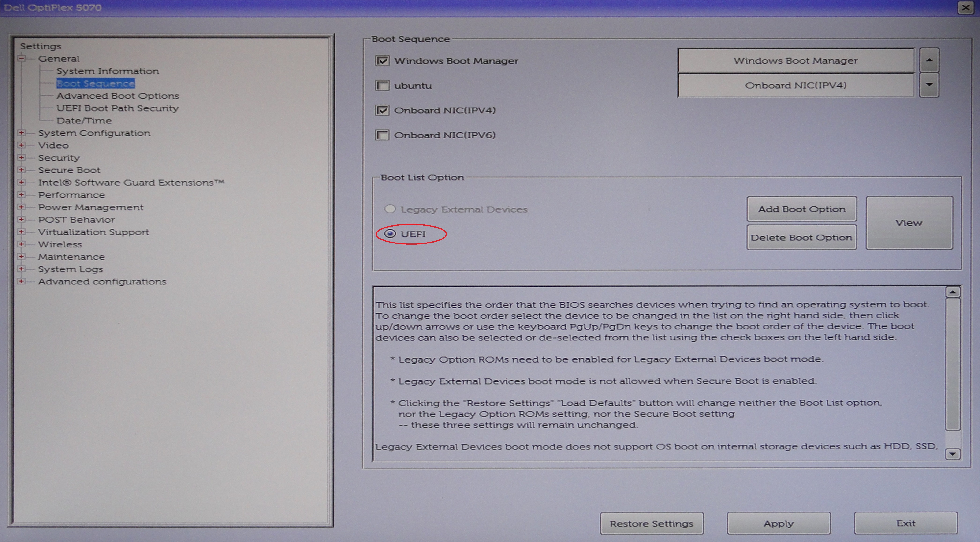This screenshot has height=542, width=980.
Task: Select the Virtualization Support category label
Action: click(93, 232)
